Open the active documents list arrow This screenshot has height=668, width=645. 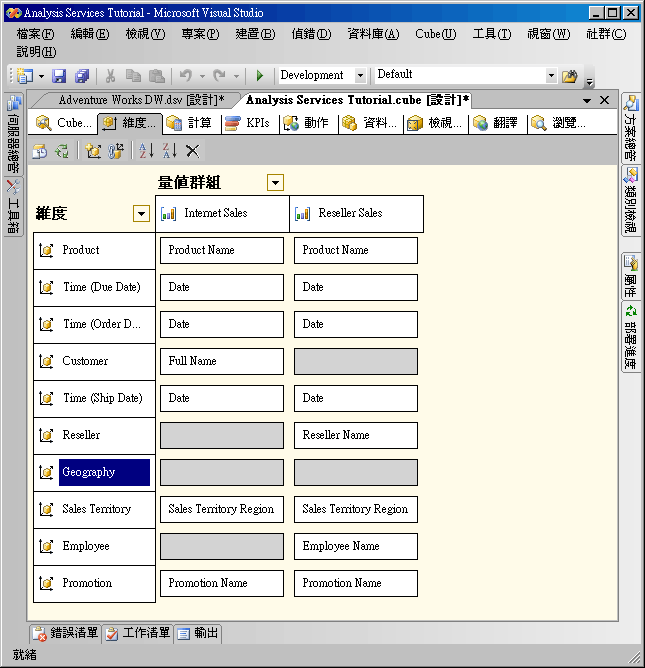pyautogui.click(x=587, y=101)
